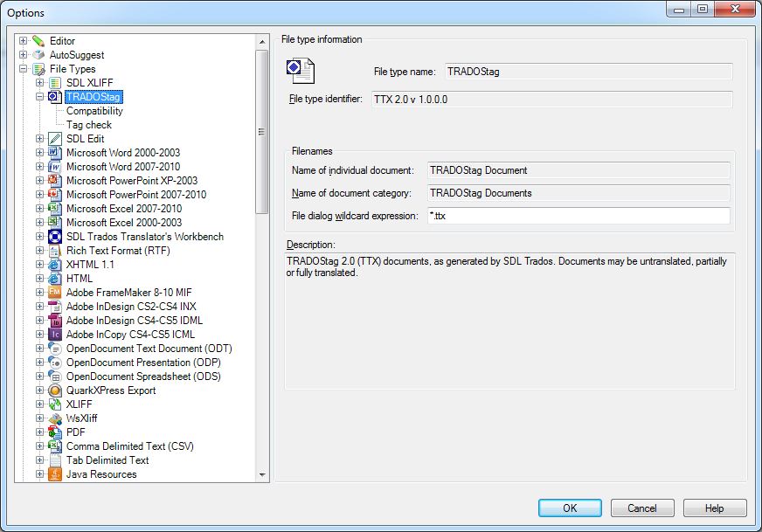This screenshot has height=532, width=762.
Task: Click the File type identifier field
Action: pos(552,99)
